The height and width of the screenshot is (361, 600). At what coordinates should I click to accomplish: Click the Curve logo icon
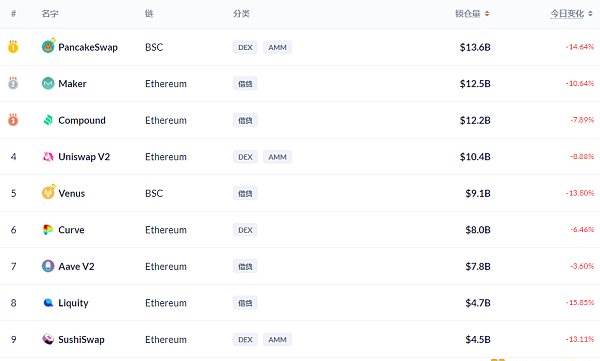48,230
